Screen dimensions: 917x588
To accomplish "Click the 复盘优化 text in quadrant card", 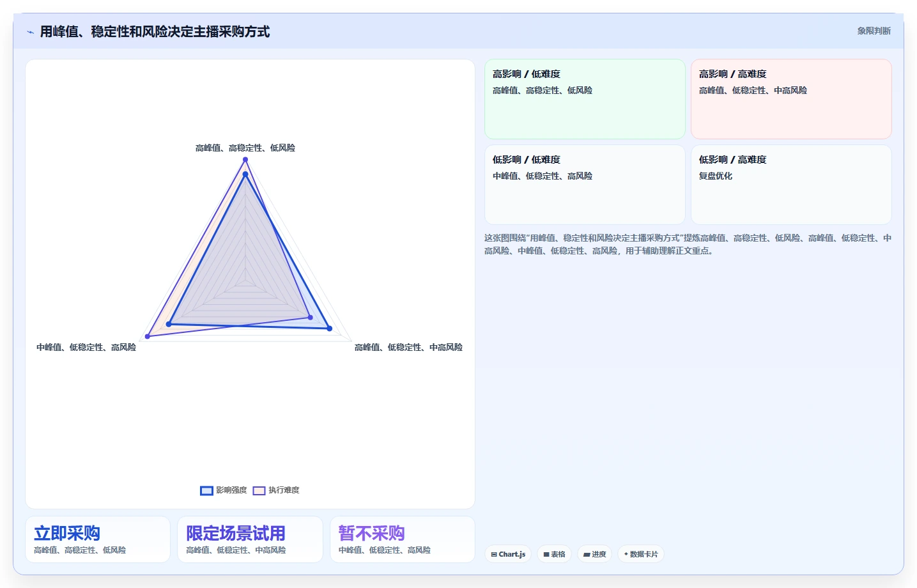I will click(716, 176).
